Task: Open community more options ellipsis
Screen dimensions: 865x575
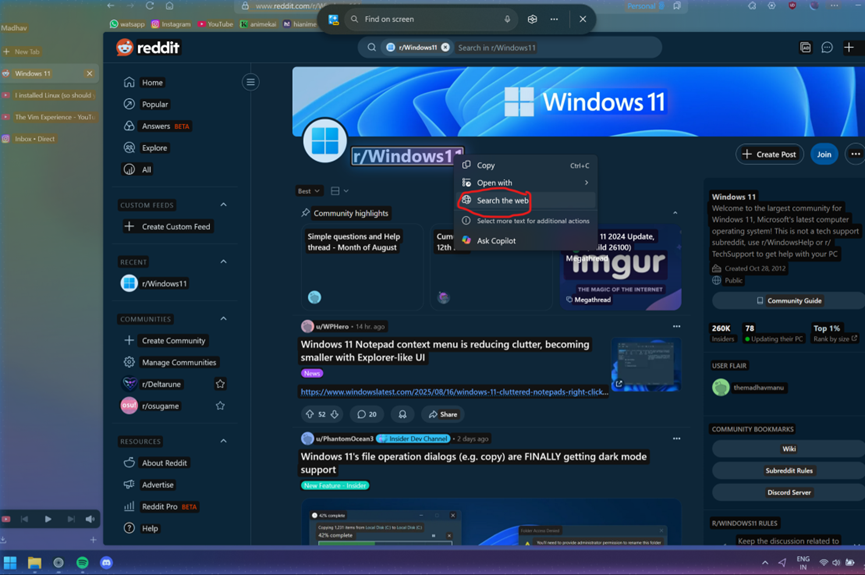Action: (855, 155)
